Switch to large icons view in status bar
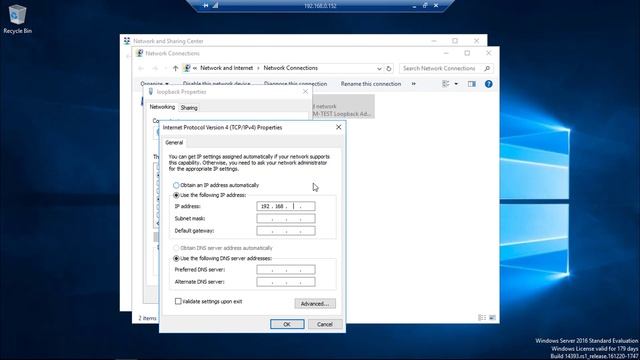Image resolution: width=640 pixels, height=360 pixels. tap(492, 318)
